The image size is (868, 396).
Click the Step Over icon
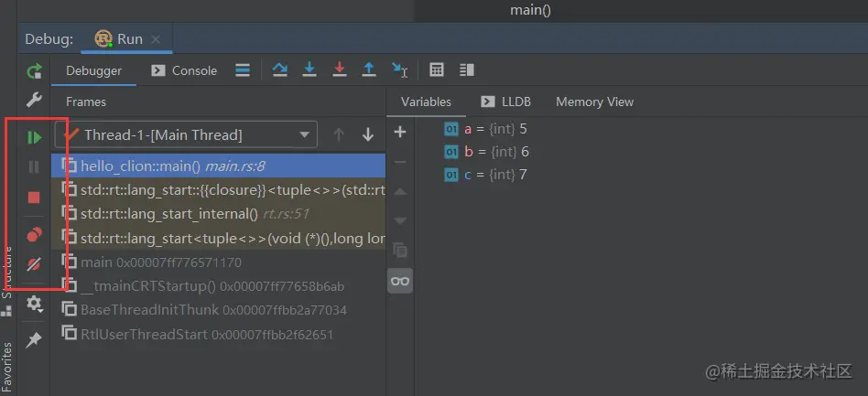[280, 70]
